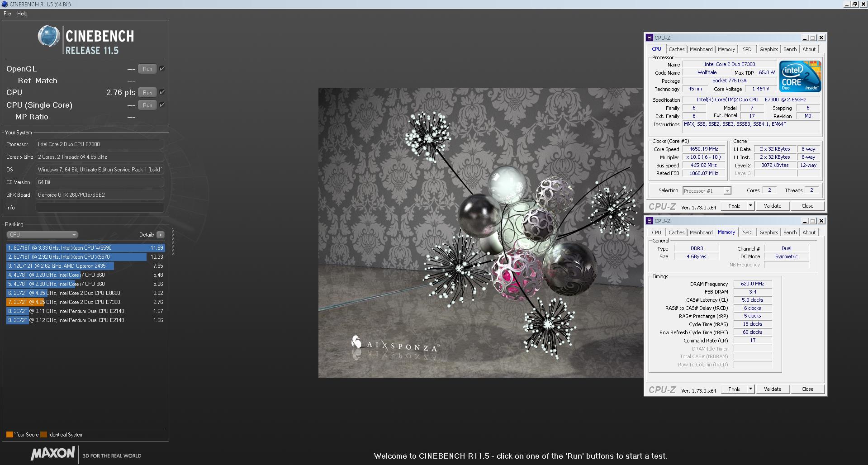Open the Help menu in Cinebench
Screen dimensions: 868x465
pos(22,14)
